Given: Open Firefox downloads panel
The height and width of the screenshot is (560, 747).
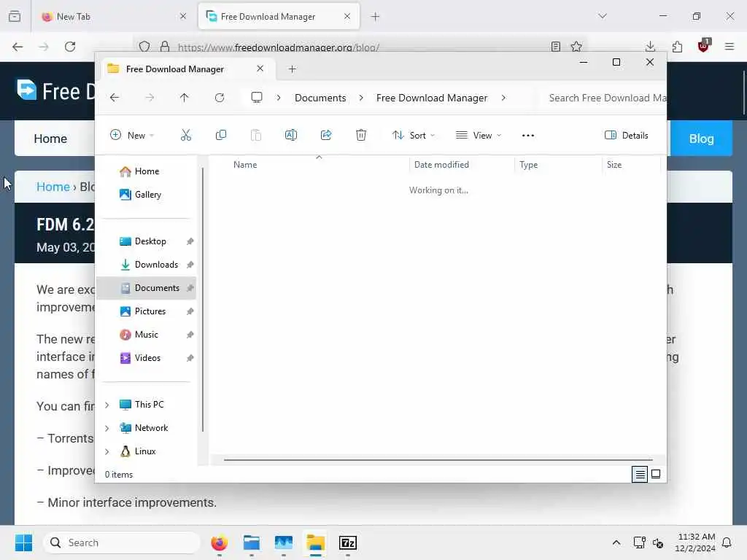Looking at the screenshot, I should point(650,47).
